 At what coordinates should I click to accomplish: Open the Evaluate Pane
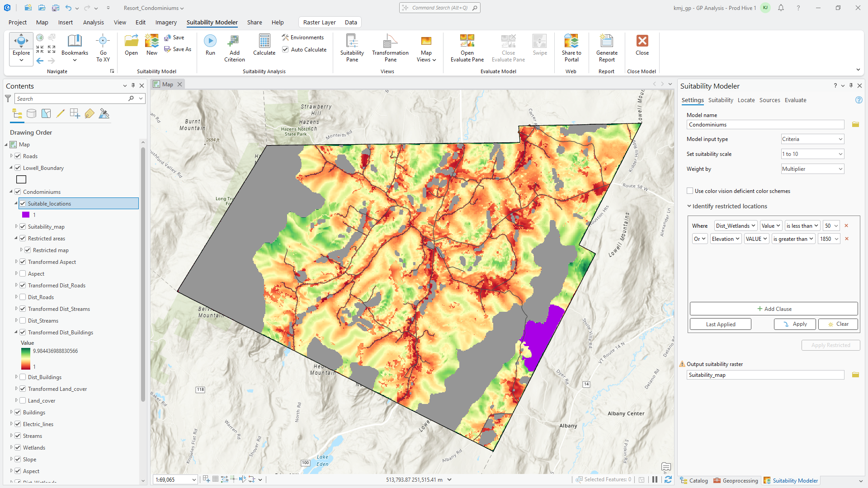pyautogui.click(x=467, y=42)
